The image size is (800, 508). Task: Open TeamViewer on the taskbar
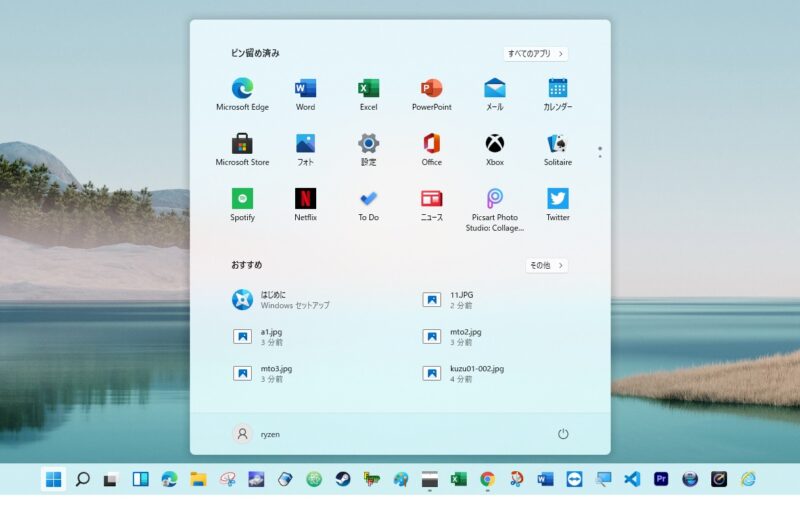[x=574, y=479]
